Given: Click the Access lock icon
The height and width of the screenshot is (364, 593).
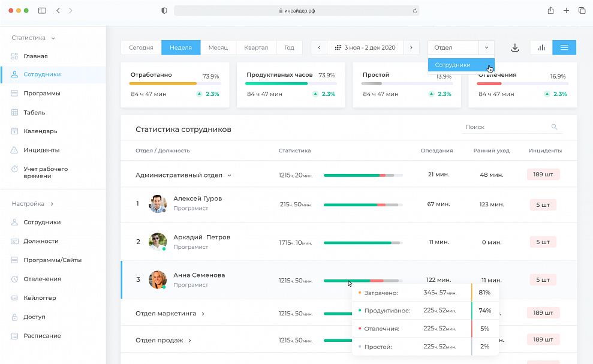Looking at the screenshot, I should (14, 317).
